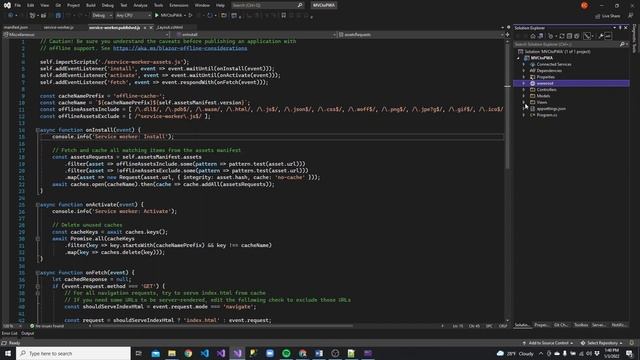The image size is (640, 360).
Task: Select the wwwroot folder
Action: 571,83
